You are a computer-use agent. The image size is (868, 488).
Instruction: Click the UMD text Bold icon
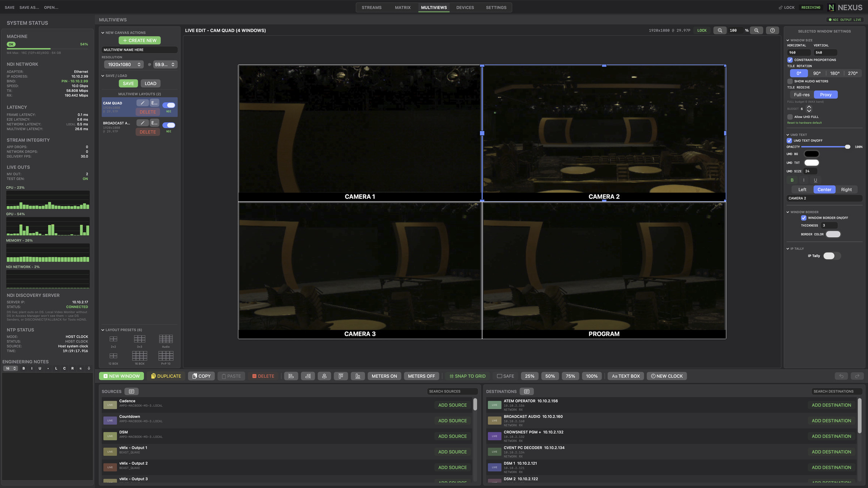pyautogui.click(x=792, y=180)
